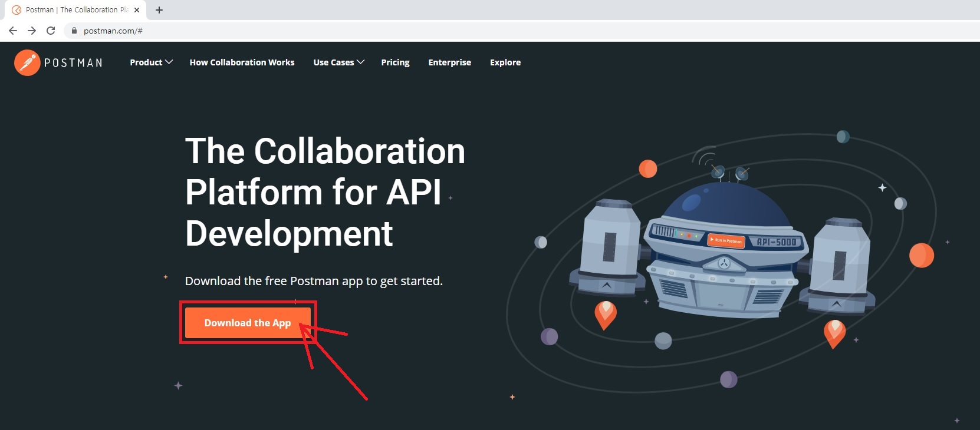This screenshot has width=980, height=430.
Task: Click the API-5000 label on the station
Action: point(776,242)
